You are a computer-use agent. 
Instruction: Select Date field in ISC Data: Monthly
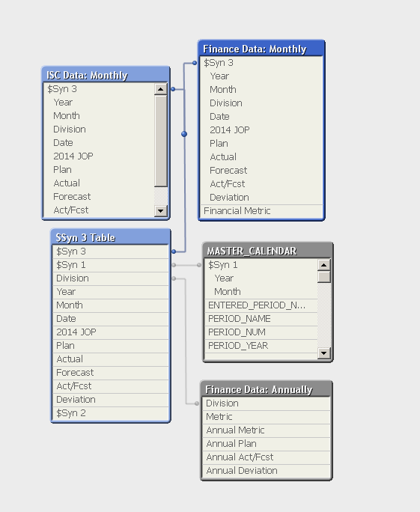[99, 143]
